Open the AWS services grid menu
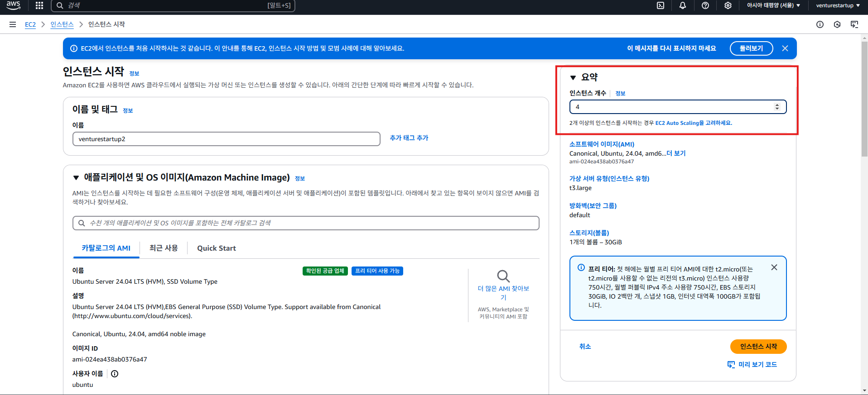 (x=39, y=5)
